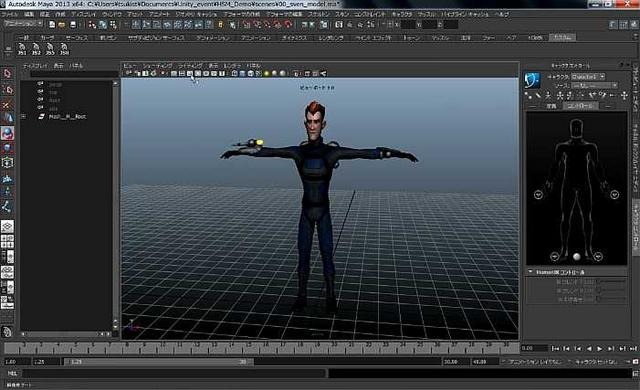Open the menu set dropdown
Screen dimensions: 640x390
tap(23, 24)
